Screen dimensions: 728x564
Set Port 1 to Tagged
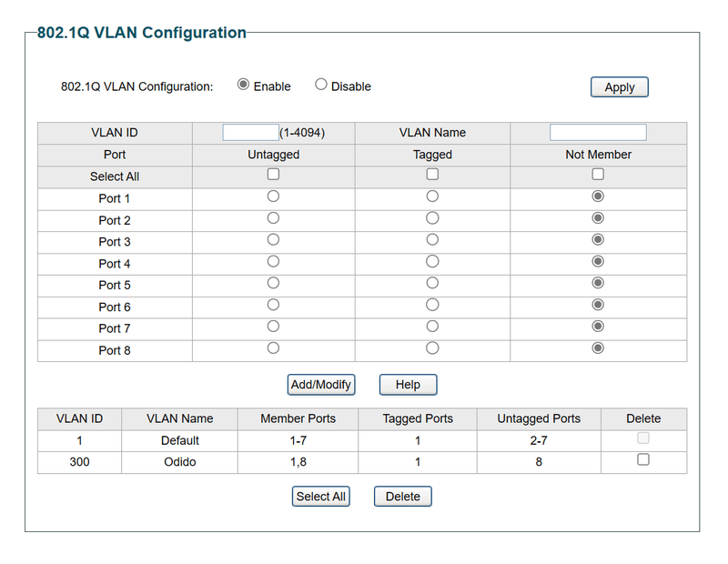click(x=432, y=196)
